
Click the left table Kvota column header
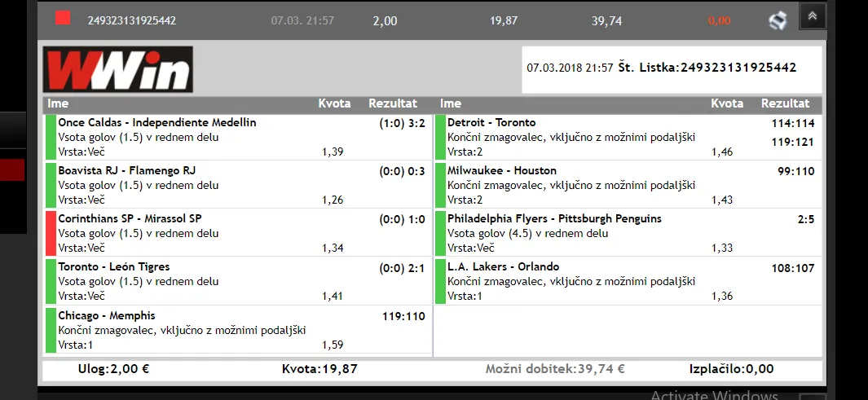pos(334,103)
